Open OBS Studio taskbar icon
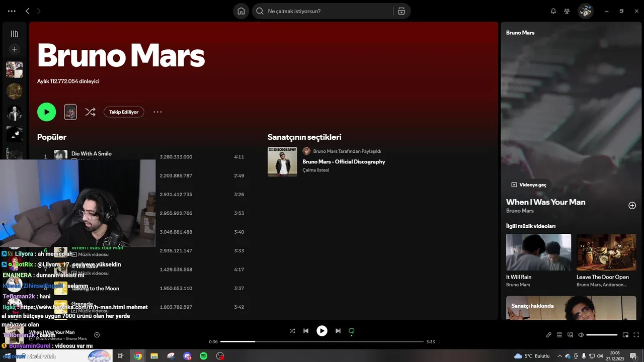Screen dimensions: 644x362 pyautogui.click(x=220, y=356)
